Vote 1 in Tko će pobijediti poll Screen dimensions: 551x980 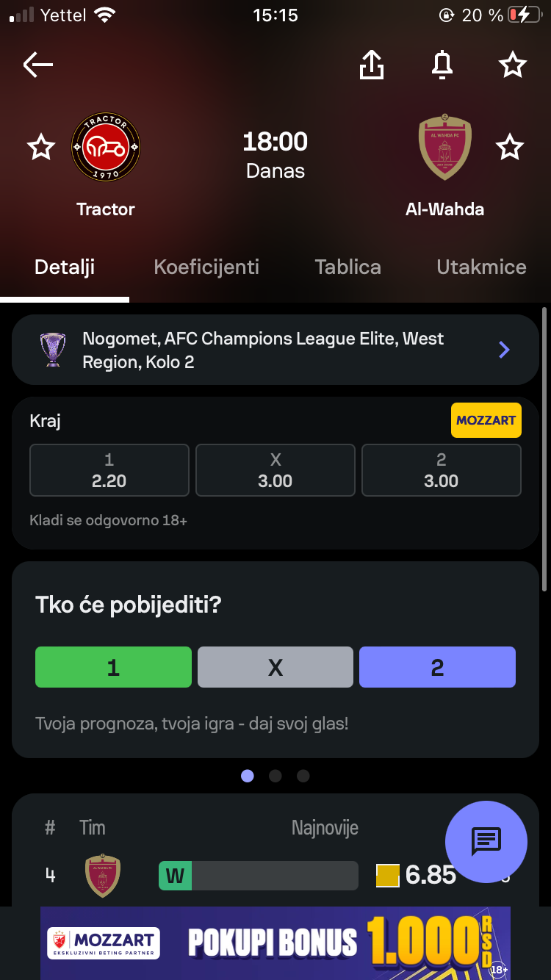pyautogui.click(x=113, y=667)
